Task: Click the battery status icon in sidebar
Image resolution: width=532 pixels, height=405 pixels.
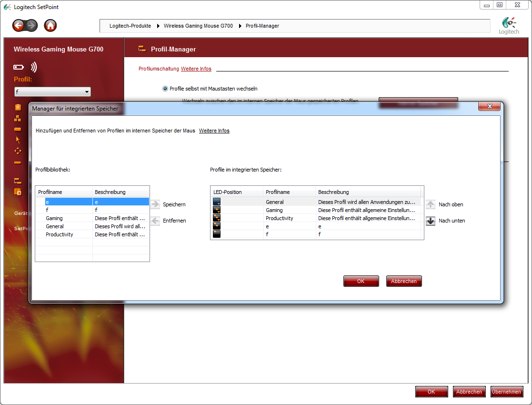Action: [x=19, y=67]
